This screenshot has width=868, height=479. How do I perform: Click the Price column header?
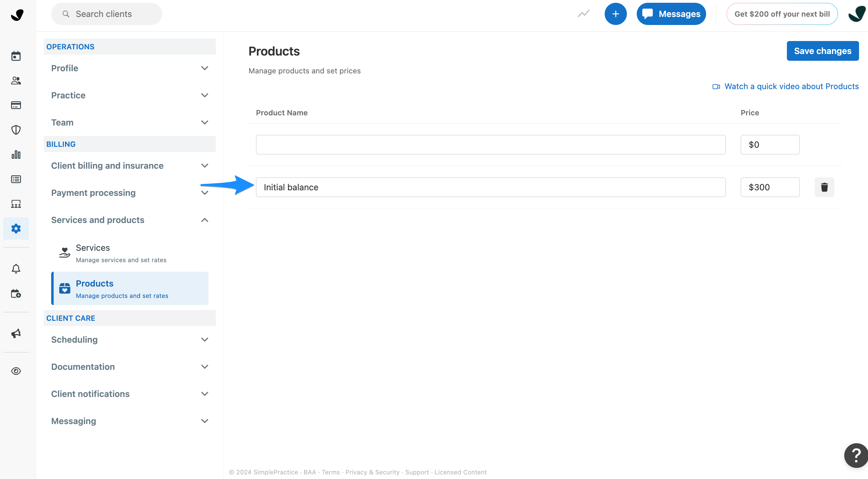[750, 113]
